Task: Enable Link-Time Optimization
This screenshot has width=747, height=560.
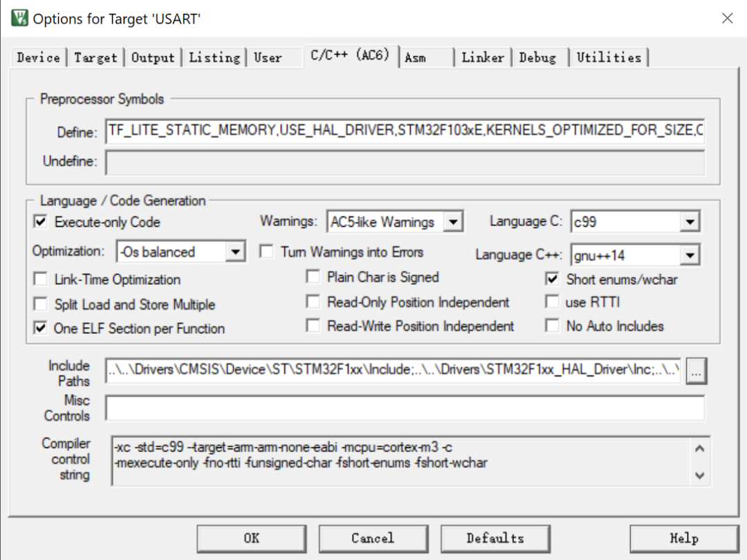Action: pyautogui.click(x=41, y=279)
